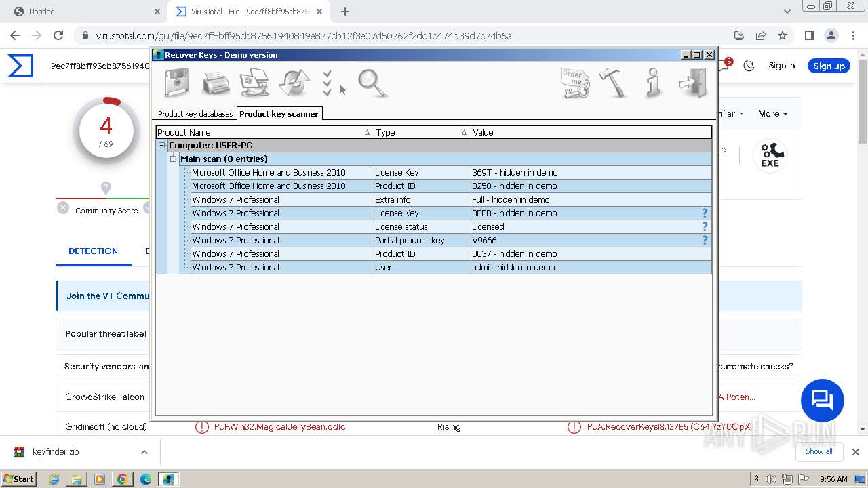Viewport: 868px width, 488px height.
Task: Click the checkmarks list toolbar icon
Action: (328, 83)
